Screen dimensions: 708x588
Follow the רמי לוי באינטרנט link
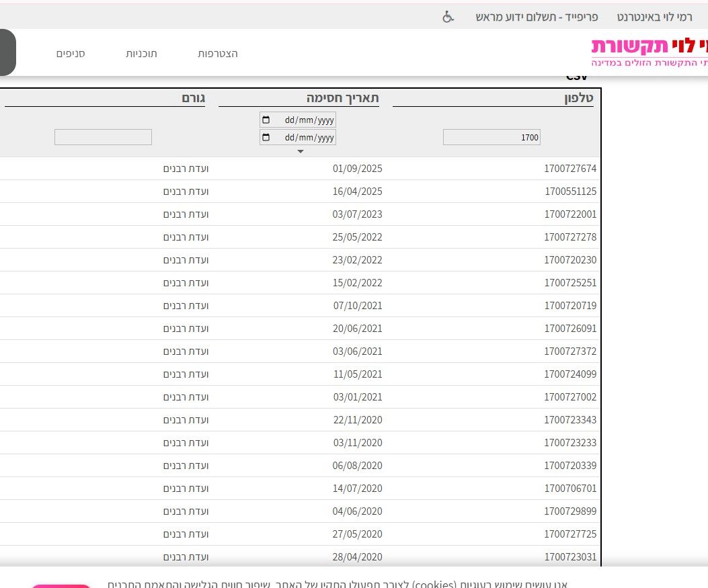pos(654,17)
